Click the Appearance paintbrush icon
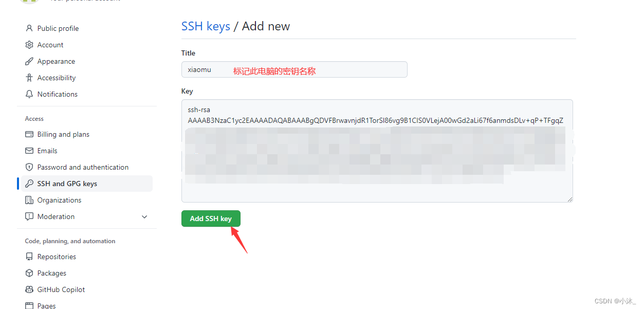The height and width of the screenshot is (309, 644). click(x=29, y=61)
